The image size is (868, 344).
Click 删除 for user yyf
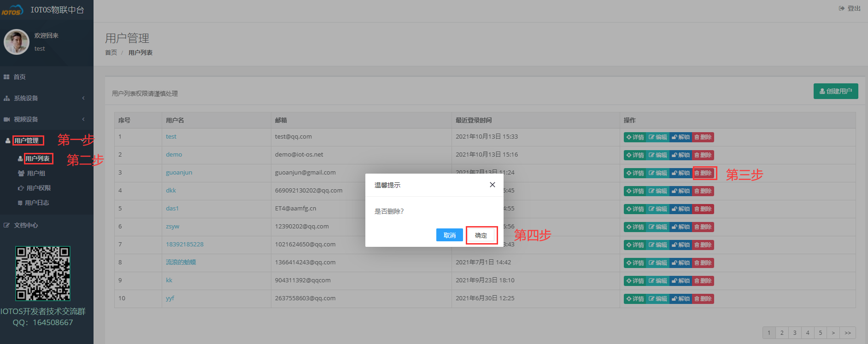pos(703,299)
